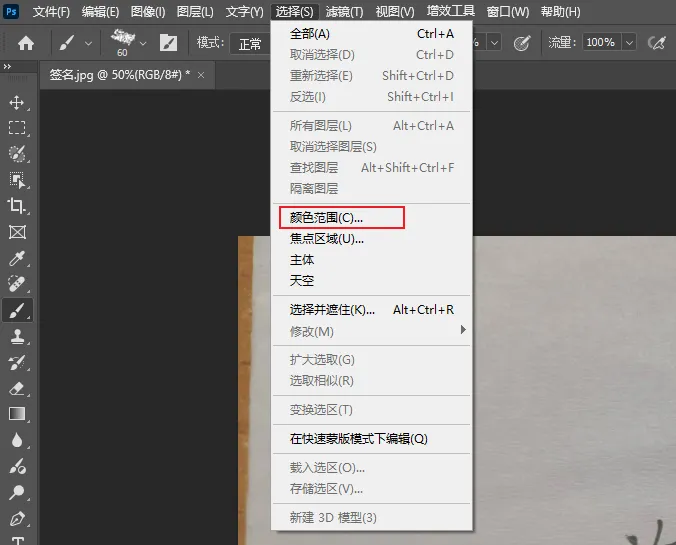The image size is (676, 545).
Task: Select the Gradient tool
Action: coord(17,414)
